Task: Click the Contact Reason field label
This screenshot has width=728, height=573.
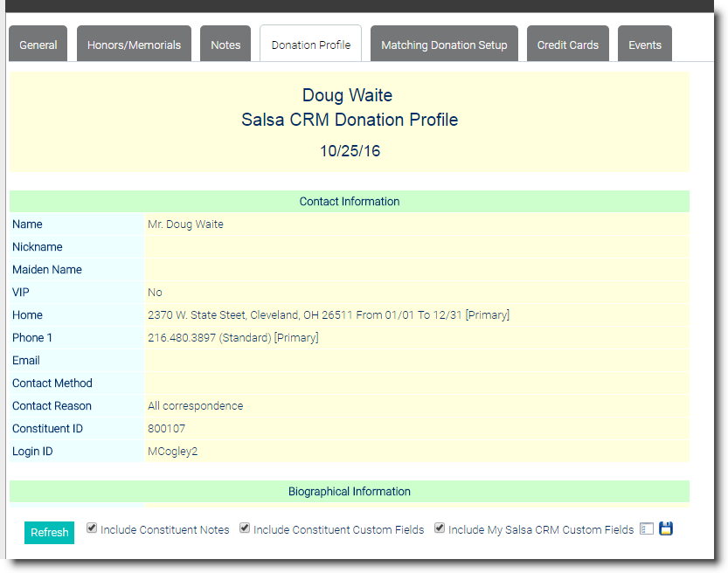Action: pos(52,406)
